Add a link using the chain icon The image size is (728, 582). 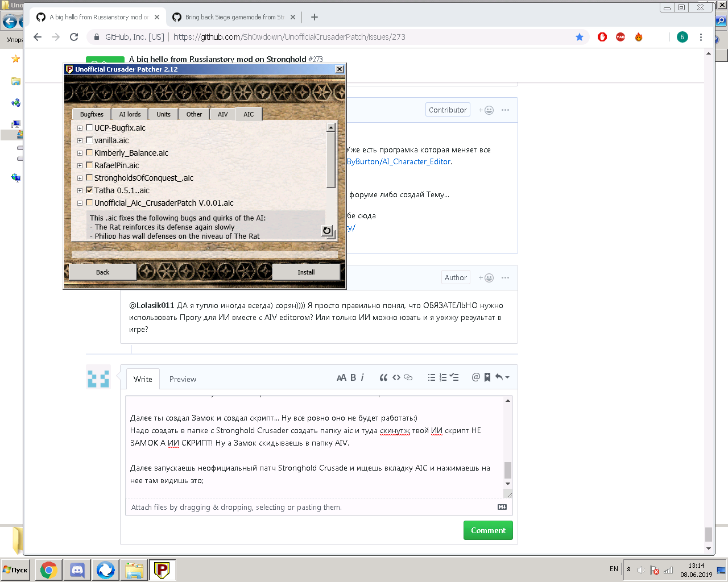tap(408, 377)
